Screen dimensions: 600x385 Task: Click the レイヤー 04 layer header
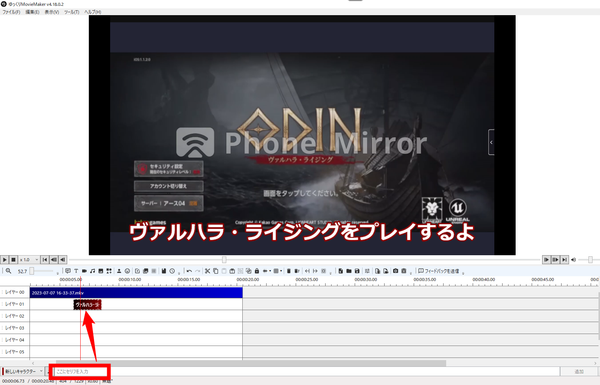(x=15, y=340)
